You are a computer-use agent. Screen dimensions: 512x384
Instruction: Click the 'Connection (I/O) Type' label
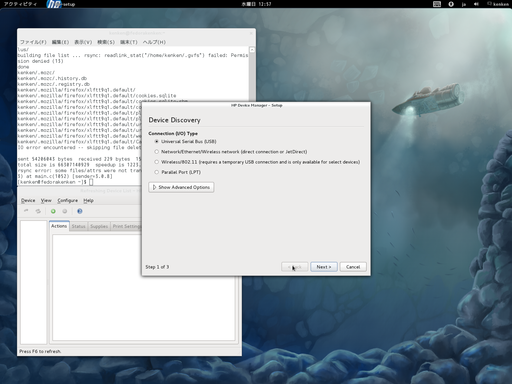[173, 133]
